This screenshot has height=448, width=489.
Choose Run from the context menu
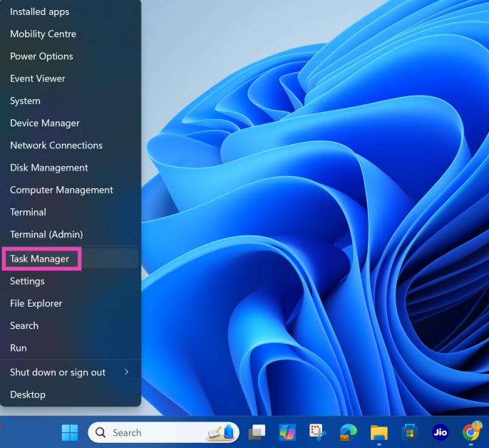[x=19, y=348]
